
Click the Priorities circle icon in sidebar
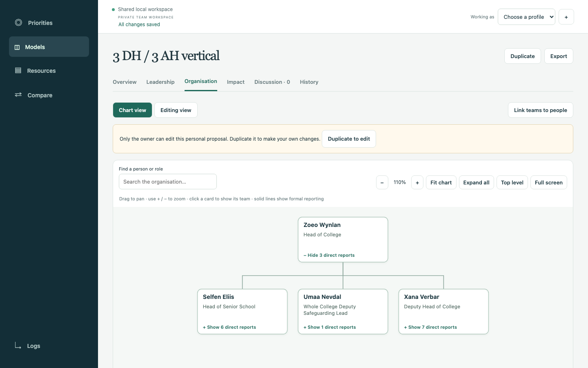tap(18, 22)
